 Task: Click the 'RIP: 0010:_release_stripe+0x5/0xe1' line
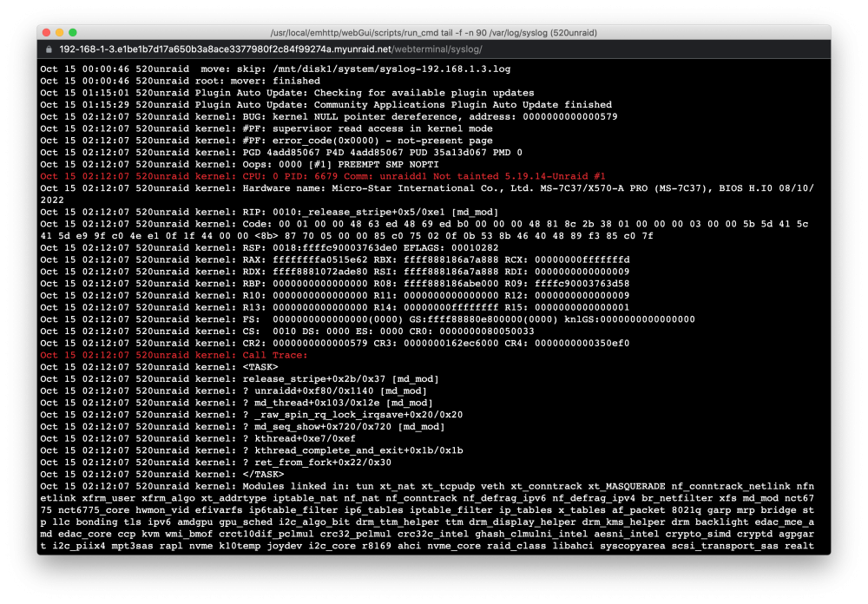(269, 212)
